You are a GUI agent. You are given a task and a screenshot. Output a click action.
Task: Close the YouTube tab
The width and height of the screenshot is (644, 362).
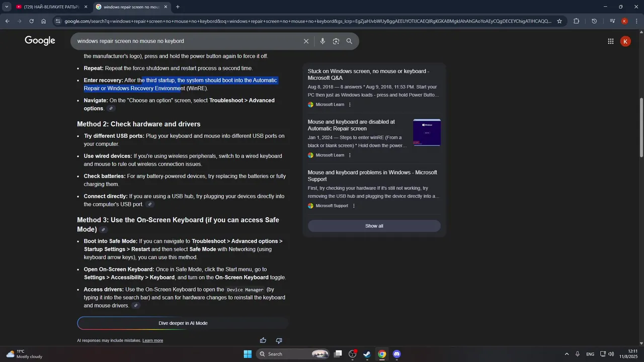tap(86, 7)
